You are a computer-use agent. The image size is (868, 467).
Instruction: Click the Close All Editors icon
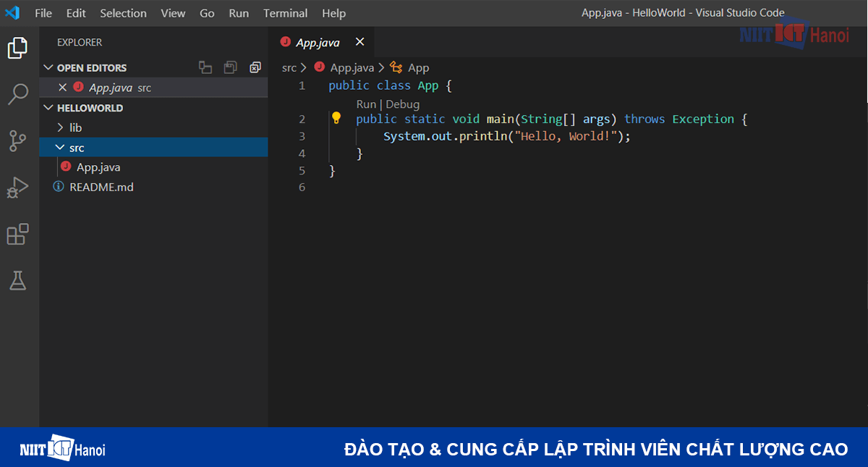(x=255, y=67)
